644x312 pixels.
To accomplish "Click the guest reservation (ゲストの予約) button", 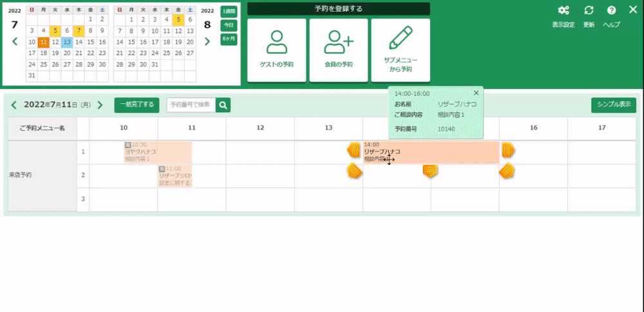I will coord(277,50).
